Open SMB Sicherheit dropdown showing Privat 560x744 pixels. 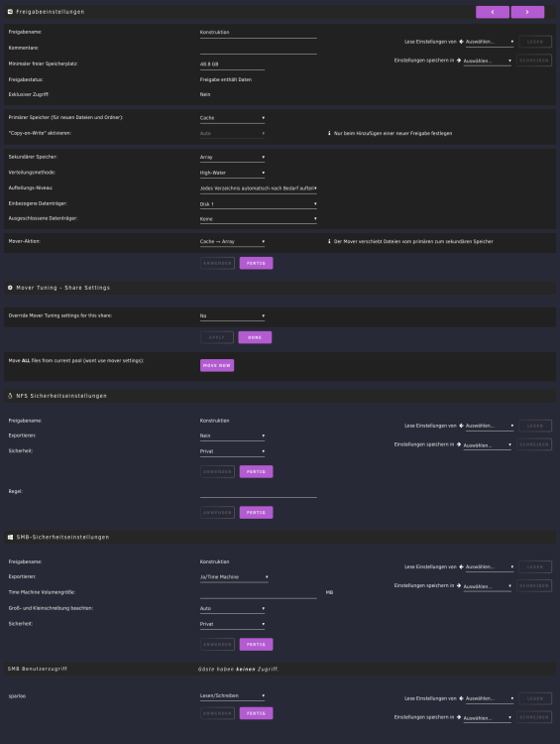[x=232, y=624]
